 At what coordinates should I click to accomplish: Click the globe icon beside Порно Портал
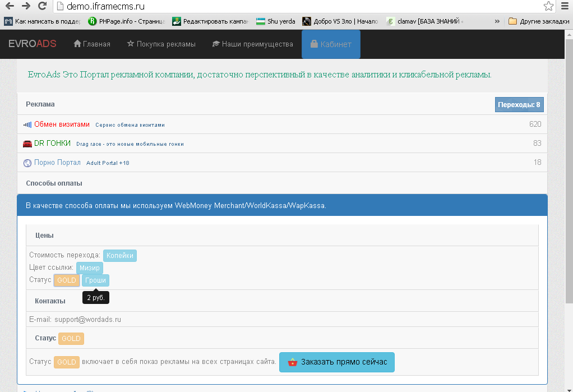point(27,163)
